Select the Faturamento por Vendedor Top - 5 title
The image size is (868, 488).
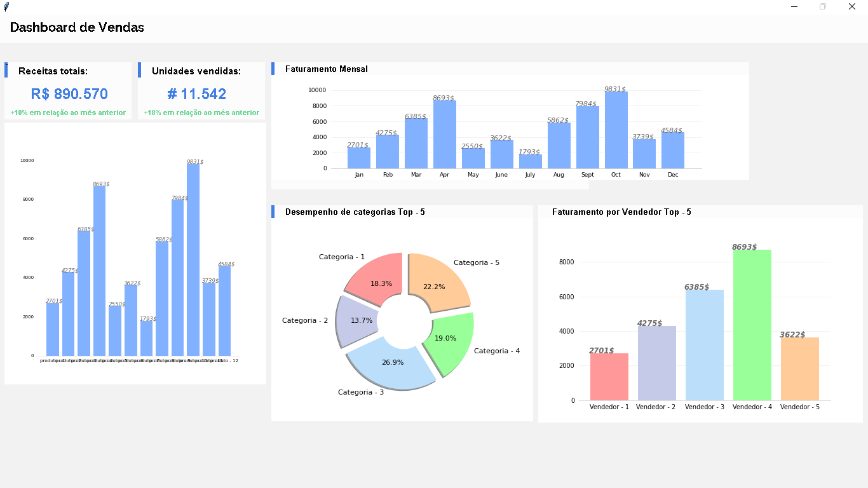[622, 212]
